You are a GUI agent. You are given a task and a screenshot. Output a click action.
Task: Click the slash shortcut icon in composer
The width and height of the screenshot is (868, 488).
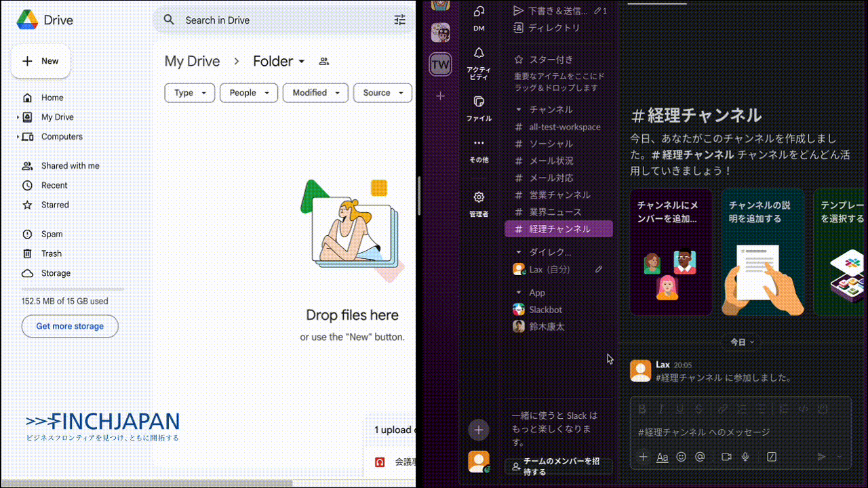pyautogui.click(x=771, y=457)
